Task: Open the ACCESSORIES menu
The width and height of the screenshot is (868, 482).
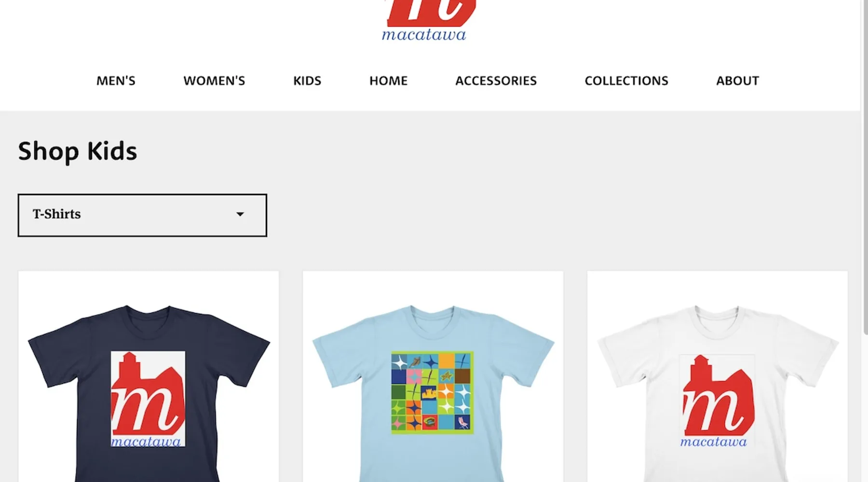Action: (496, 80)
